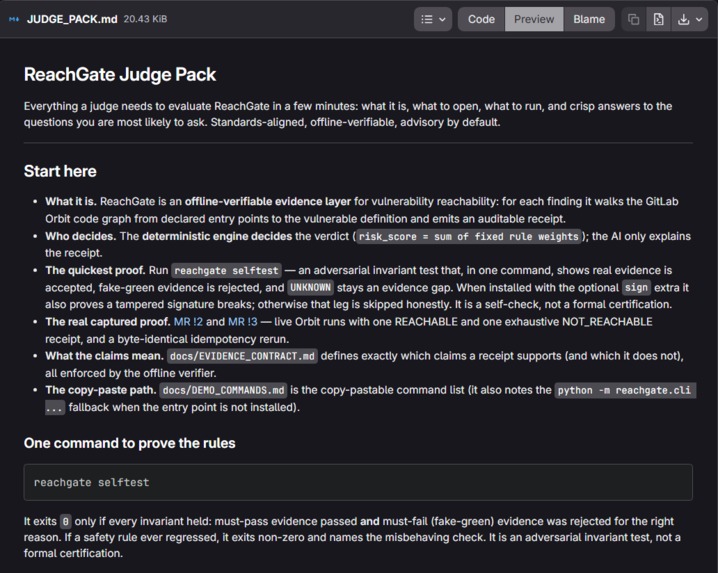The image size is (718, 573).
Task: Open the raw file icon
Action: click(658, 19)
